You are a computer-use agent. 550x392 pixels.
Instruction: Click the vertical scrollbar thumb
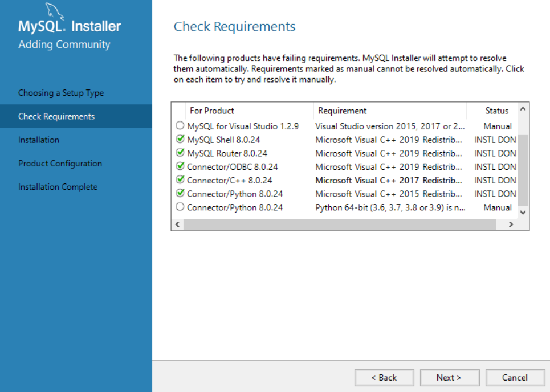(x=523, y=170)
